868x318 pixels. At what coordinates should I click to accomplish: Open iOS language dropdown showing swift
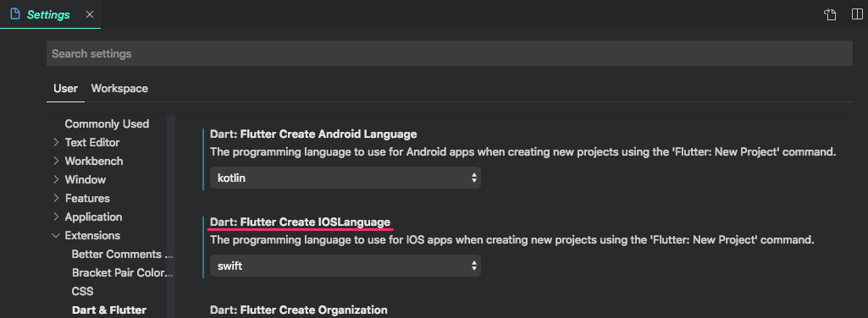[x=346, y=266]
